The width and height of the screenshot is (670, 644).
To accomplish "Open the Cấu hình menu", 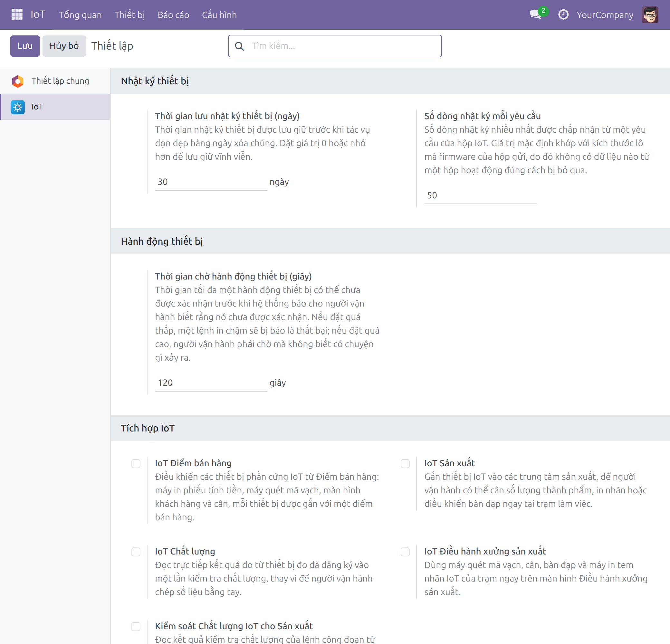I will [219, 15].
